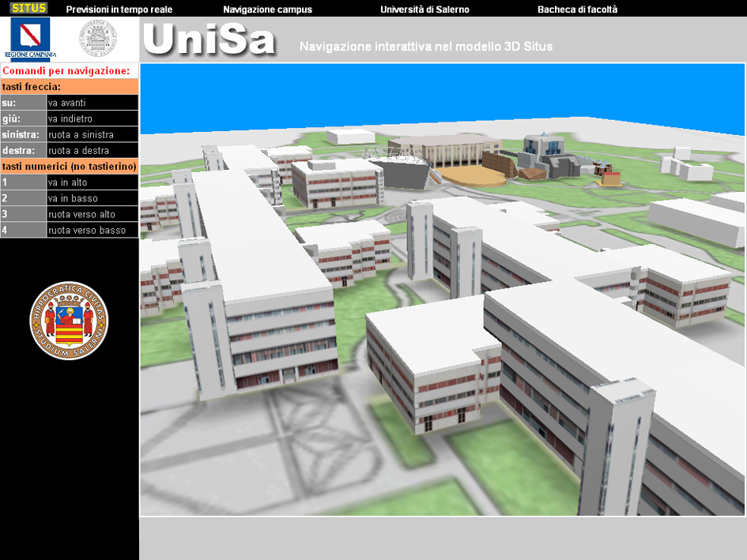Screen dimensions: 747x560
Task: Open Bacheca di facoltà menu
Action: 577,9
